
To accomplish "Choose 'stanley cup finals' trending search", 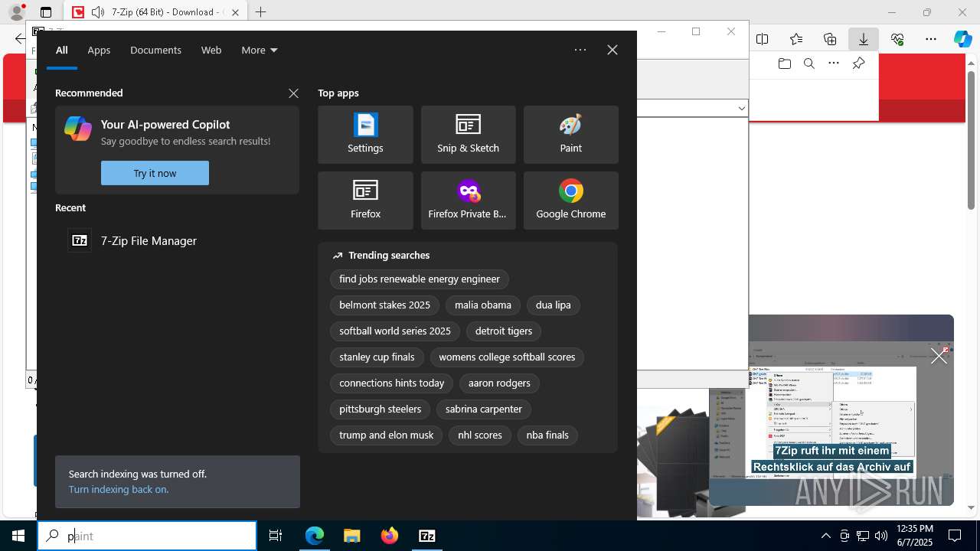I will click(x=377, y=357).
